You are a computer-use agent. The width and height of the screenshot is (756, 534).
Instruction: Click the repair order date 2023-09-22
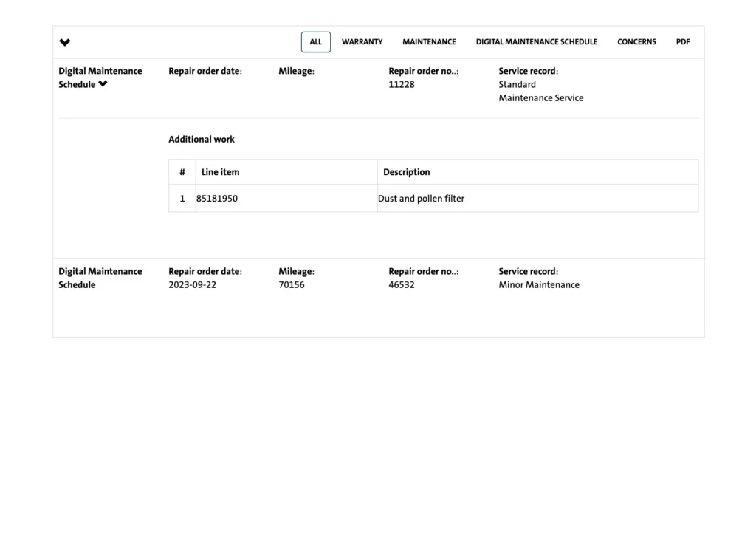coord(192,285)
